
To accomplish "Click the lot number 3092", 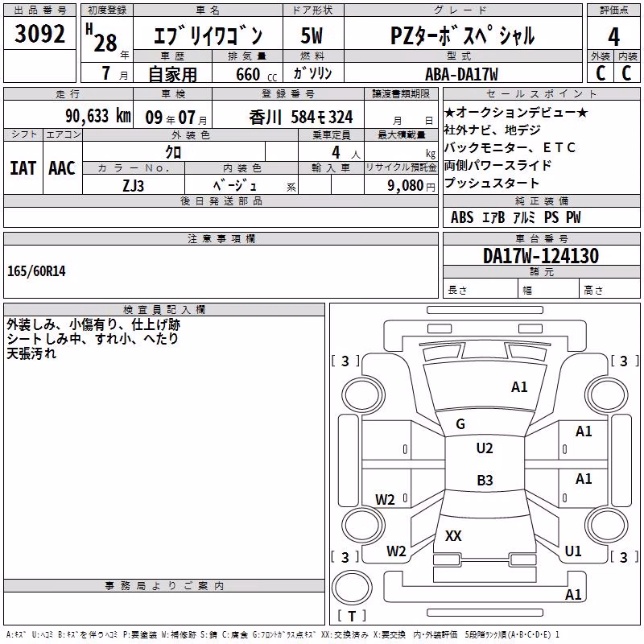I will pyautogui.click(x=39, y=33).
